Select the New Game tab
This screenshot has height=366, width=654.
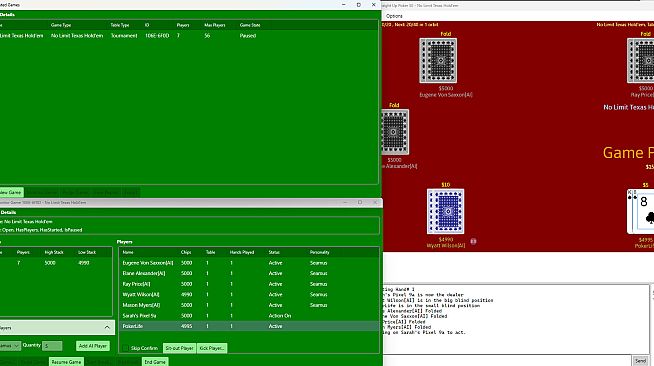pyautogui.click(x=11, y=193)
